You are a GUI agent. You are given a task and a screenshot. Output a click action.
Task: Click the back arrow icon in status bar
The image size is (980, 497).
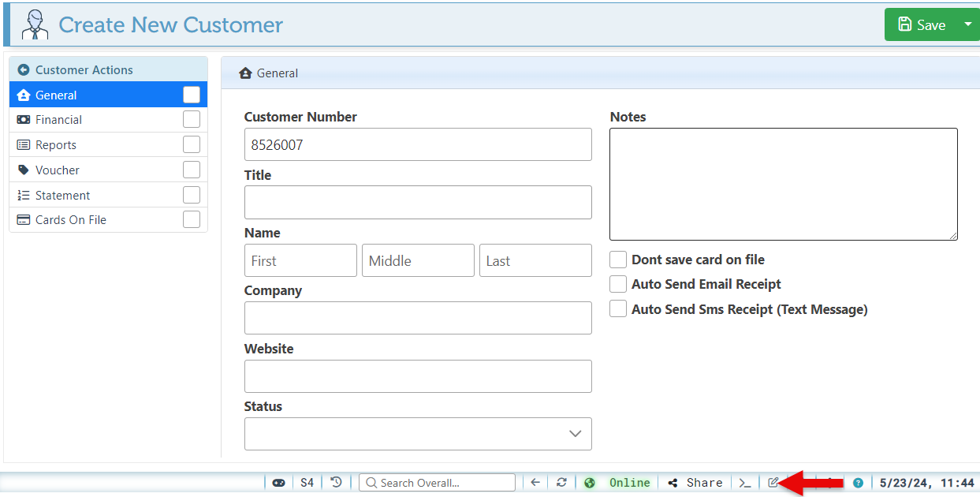(535, 483)
